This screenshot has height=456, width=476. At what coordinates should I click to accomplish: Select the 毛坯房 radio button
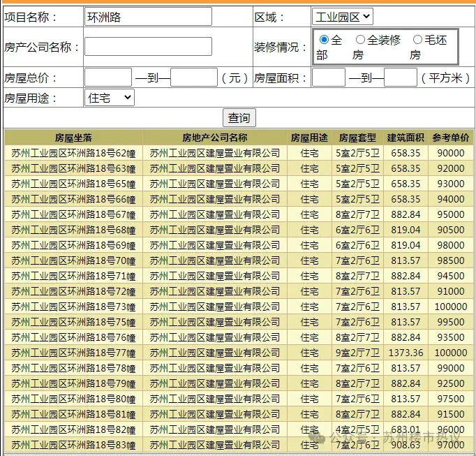417,40
